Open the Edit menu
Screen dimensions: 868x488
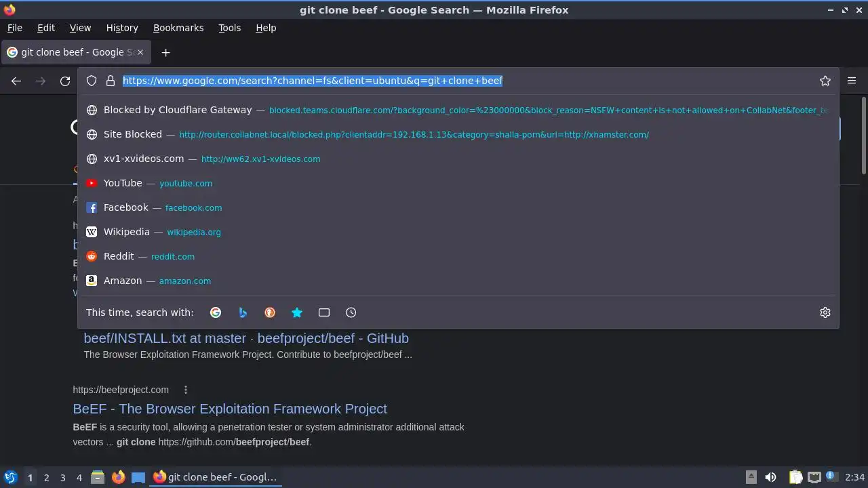(46, 28)
